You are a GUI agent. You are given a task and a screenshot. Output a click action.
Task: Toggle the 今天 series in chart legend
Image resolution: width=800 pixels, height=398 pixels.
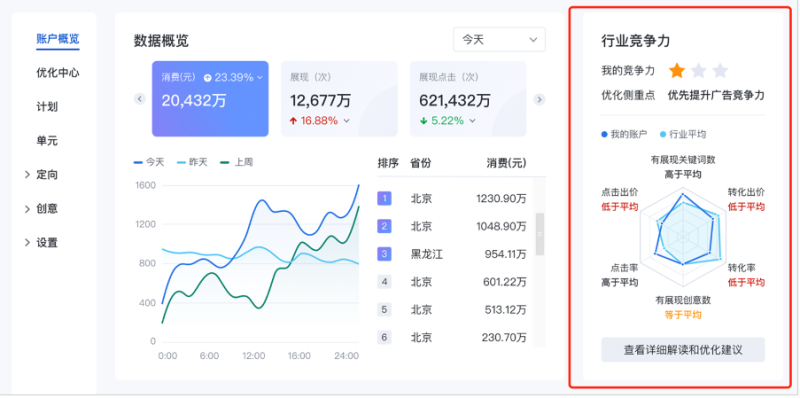point(148,162)
